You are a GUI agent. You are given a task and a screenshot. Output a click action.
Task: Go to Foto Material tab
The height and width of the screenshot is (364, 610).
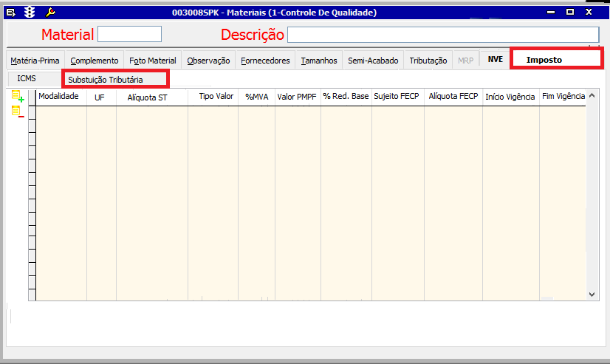click(153, 61)
